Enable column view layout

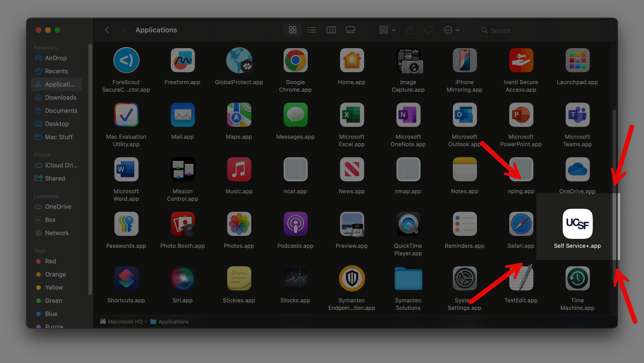click(331, 30)
